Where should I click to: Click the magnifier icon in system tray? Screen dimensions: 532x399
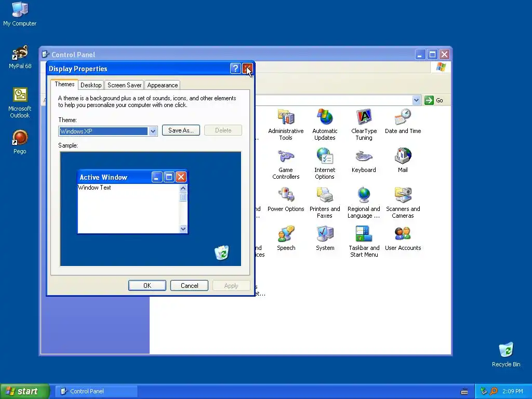(x=494, y=391)
